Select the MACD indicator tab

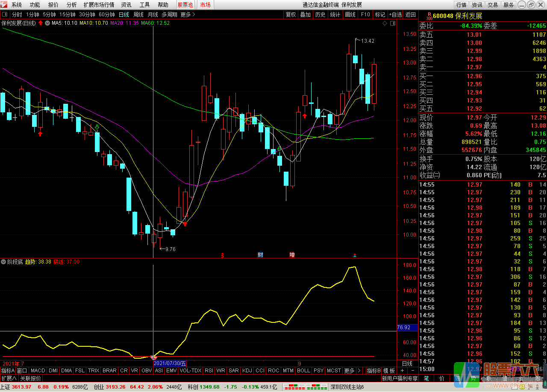(x=38, y=371)
